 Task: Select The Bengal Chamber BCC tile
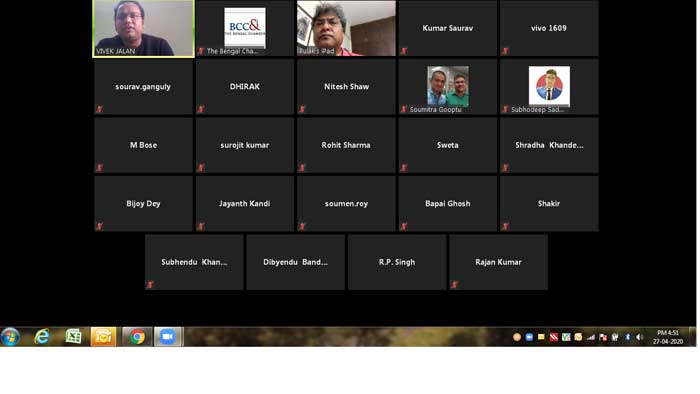[x=245, y=28]
